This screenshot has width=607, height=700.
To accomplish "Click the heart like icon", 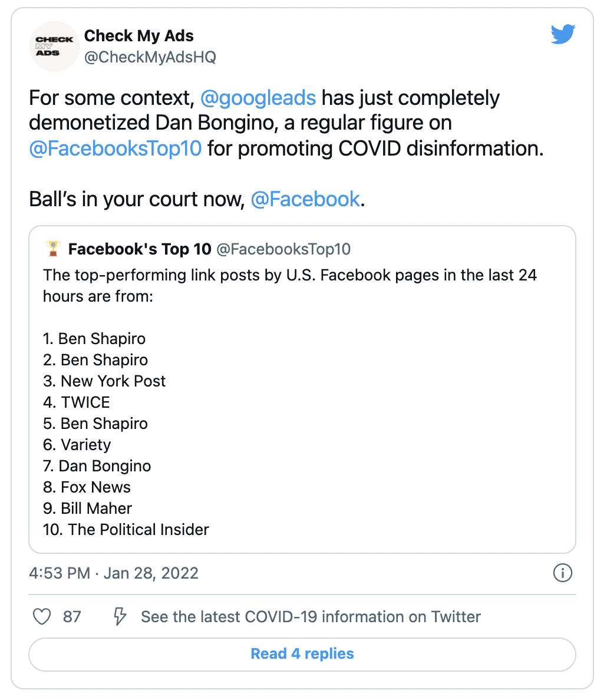I will 42,616.
